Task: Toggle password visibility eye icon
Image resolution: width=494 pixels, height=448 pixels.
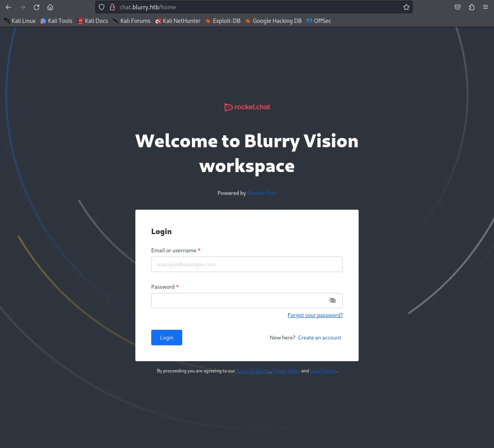Action: [x=333, y=300]
